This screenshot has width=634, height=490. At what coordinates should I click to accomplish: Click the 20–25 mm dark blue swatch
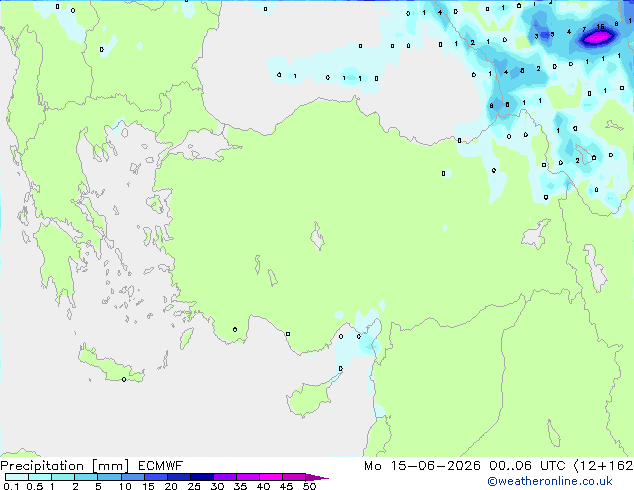(x=178, y=477)
